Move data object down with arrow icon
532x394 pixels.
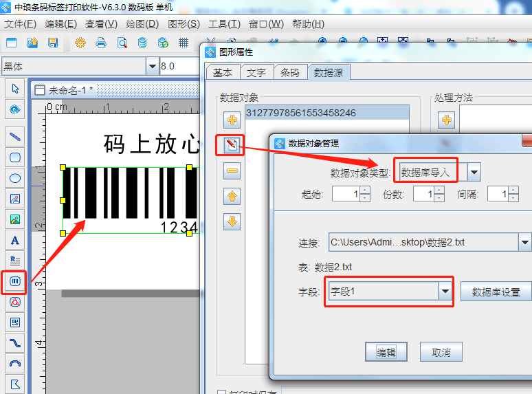pos(232,221)
